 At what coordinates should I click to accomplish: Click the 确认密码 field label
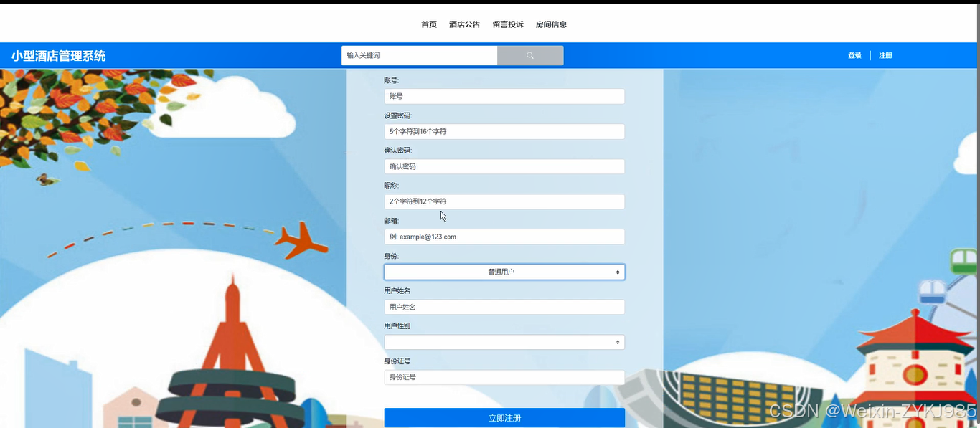click(x=398, y=151)
